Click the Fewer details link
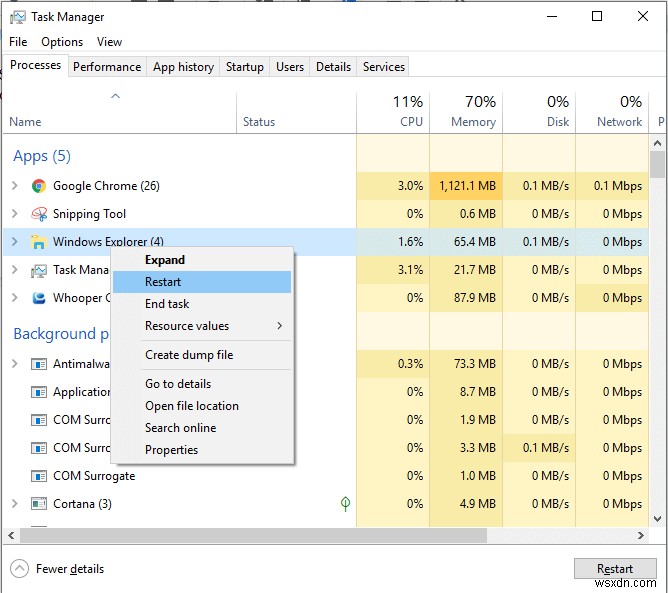668x593 pixels. click(x=70, y=569)
